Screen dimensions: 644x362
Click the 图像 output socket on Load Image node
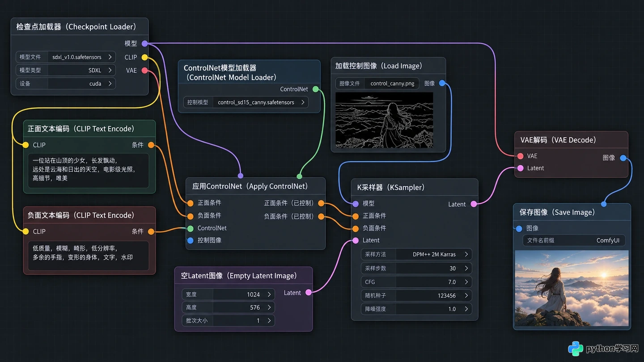(442, 83)
